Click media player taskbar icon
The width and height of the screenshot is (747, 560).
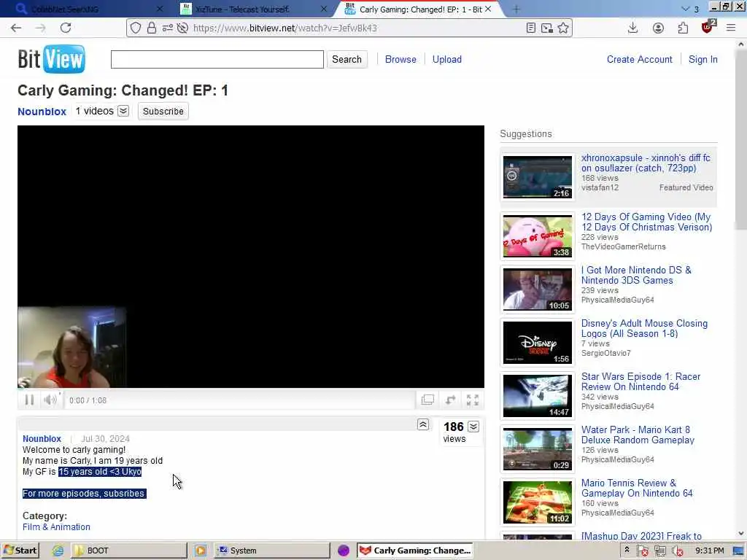click(201, 551)
